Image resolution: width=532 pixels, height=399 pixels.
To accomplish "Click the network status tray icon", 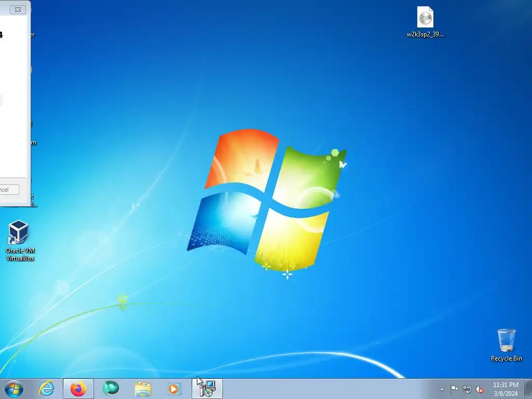I will 467,389.
